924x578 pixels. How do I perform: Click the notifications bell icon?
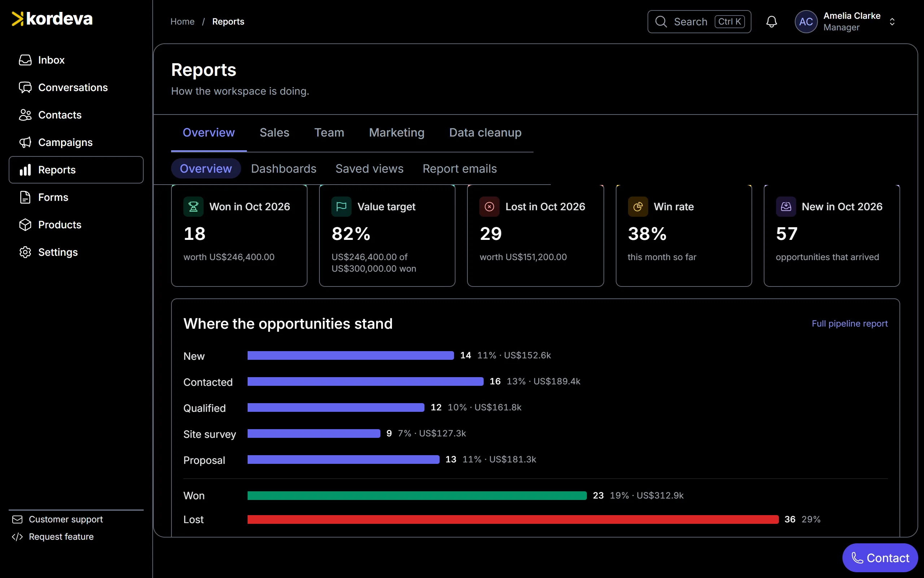(772, 22)
